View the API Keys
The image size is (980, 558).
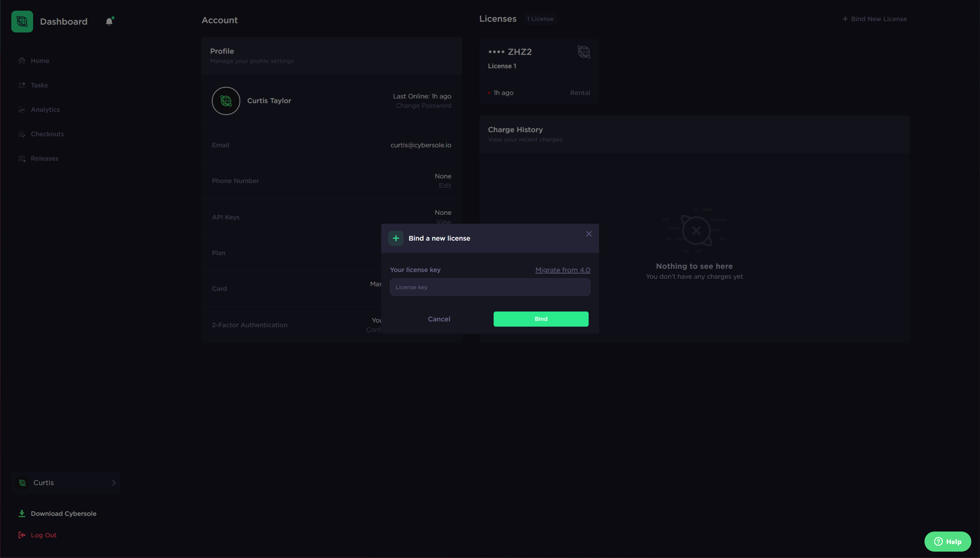click(x=444, y=221)
